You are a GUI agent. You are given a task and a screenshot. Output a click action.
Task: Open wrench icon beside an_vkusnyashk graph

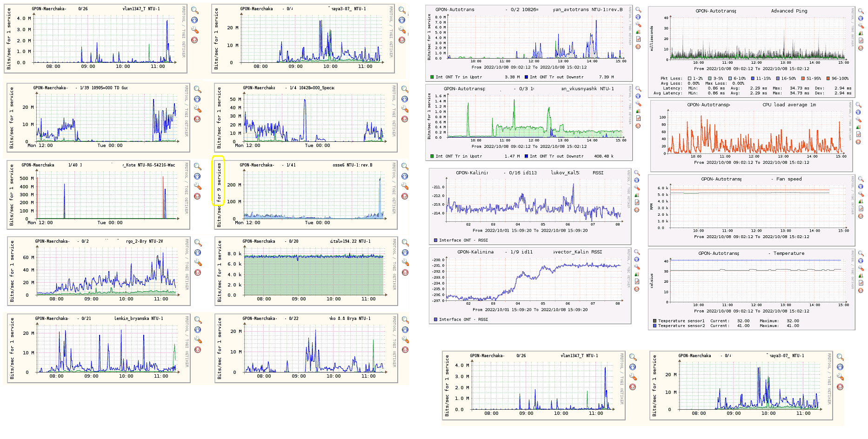tap(638, 104)
